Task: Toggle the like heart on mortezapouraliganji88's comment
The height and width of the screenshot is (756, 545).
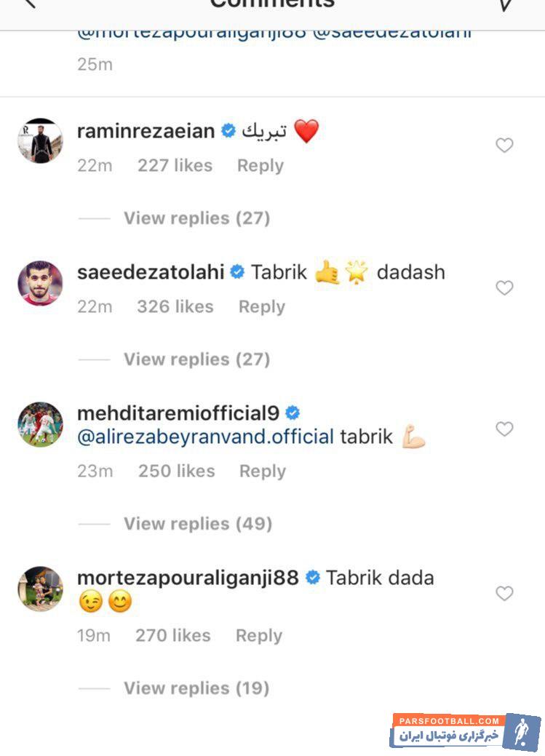Action: coord(504,594)
